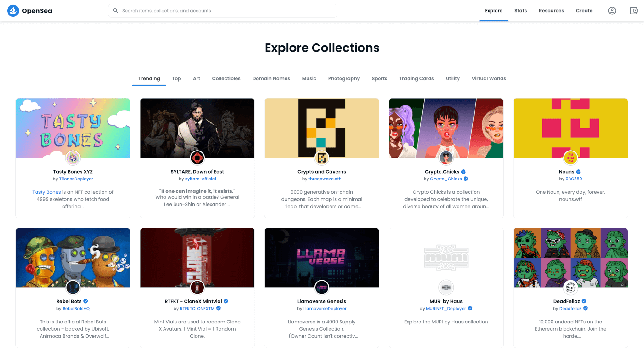Screen dimensions: 644x353
Task: Switch to the Photography tab
Action: click(x=344, y=78)
